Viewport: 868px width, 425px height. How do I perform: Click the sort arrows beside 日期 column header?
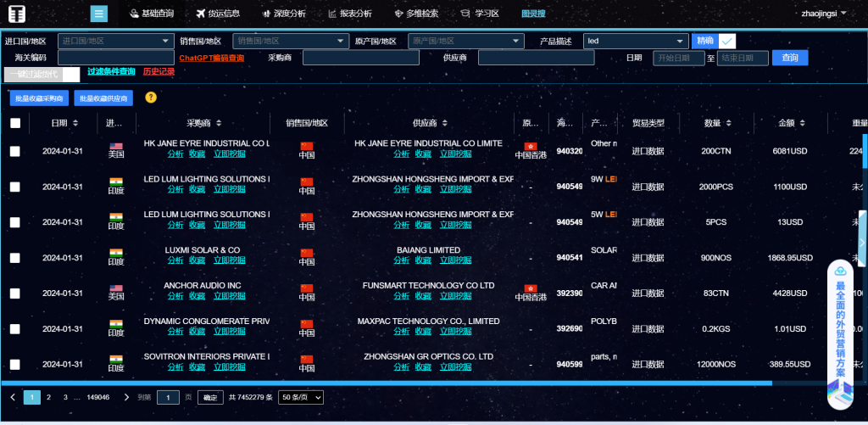(x=75, y=124)
